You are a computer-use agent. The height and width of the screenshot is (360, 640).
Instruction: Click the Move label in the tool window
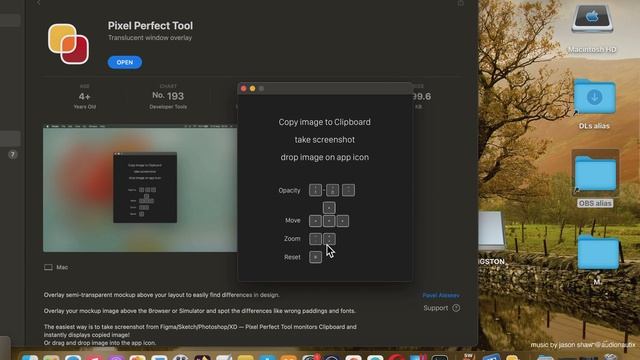point(293,220)
